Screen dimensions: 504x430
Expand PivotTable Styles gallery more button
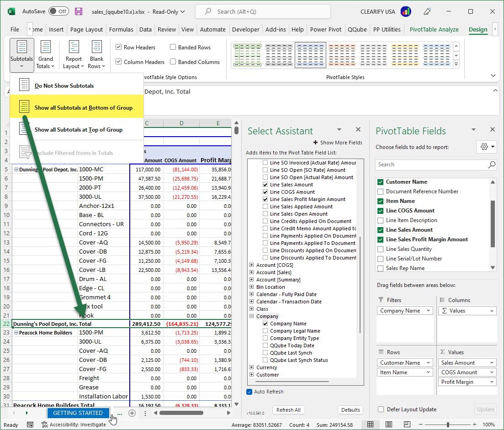[x=456, y=64]
